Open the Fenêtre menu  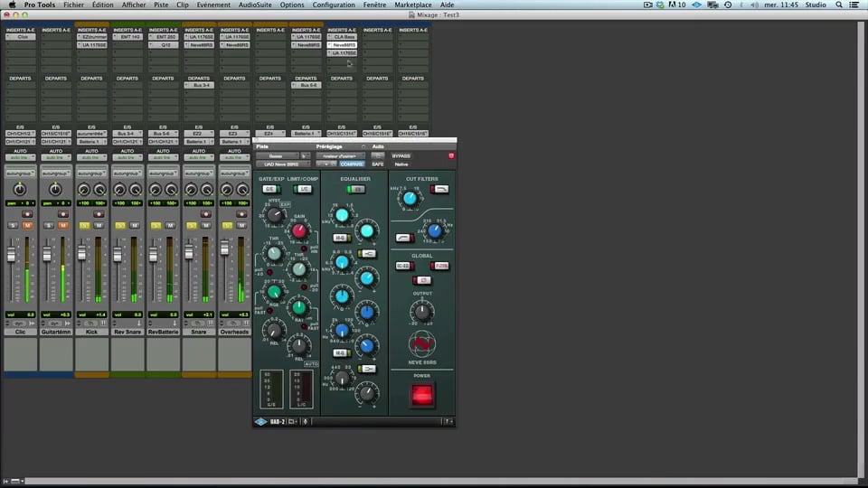point(374,5)
